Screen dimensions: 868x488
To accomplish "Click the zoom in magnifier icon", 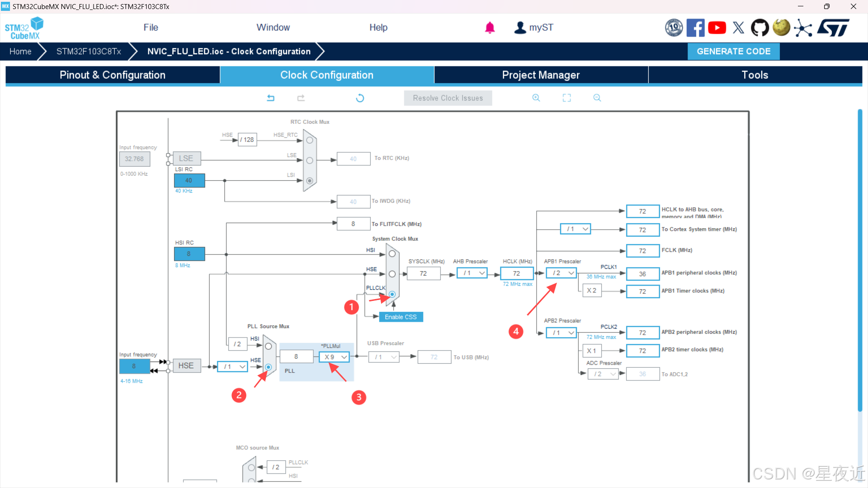I will tap(536, 98).
